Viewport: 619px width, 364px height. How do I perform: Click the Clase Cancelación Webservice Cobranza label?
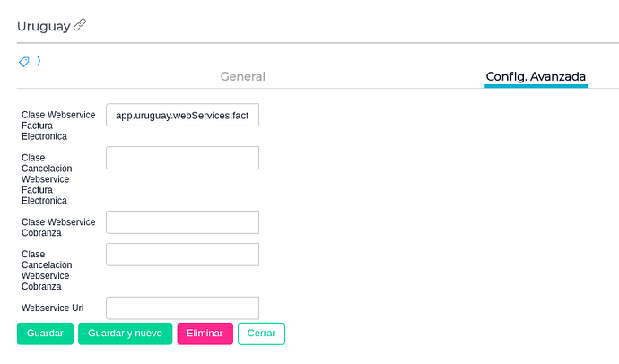(x=47, y=270)
